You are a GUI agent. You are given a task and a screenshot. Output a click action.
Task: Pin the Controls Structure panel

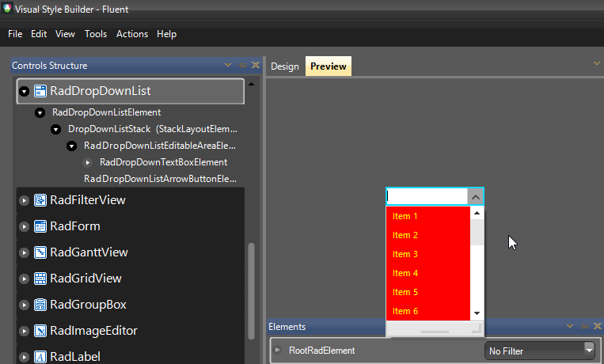(x=243, y=66)
